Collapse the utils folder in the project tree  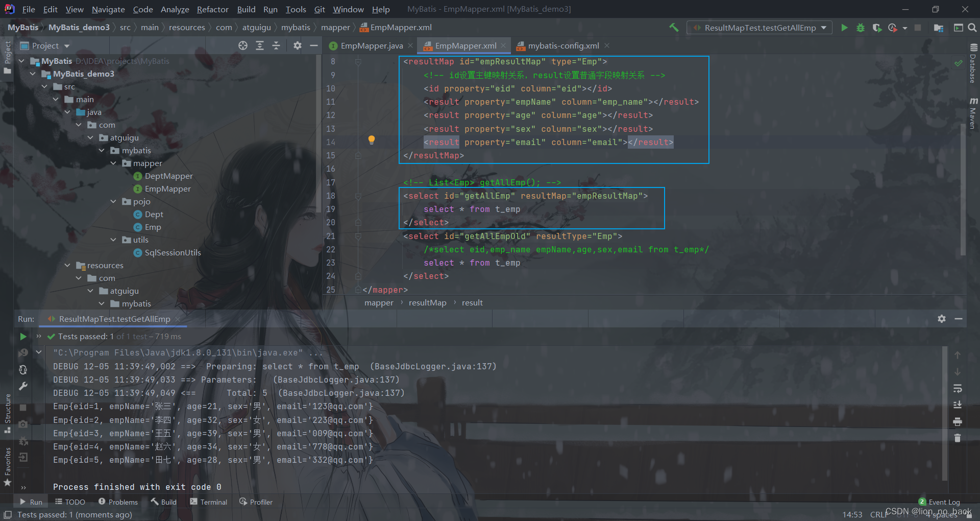point(113,240)
